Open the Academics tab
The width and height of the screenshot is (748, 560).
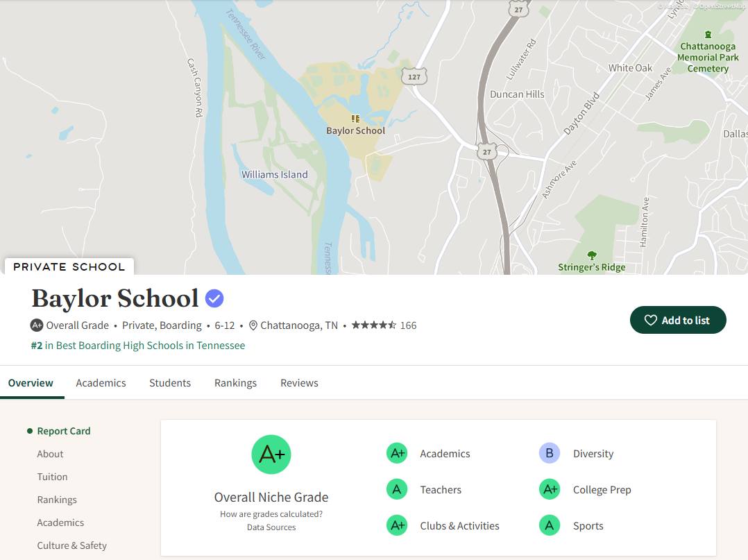(x=101, y=383)
